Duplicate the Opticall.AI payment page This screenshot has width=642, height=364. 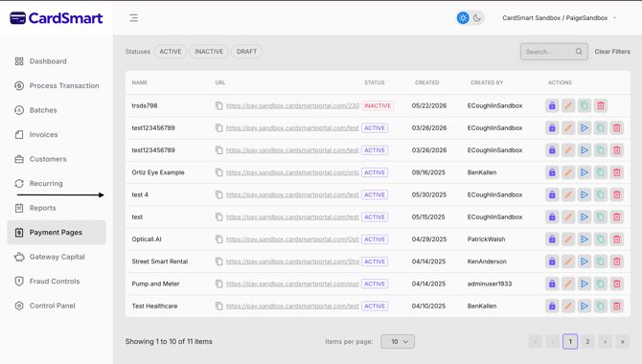click(601, 239)
